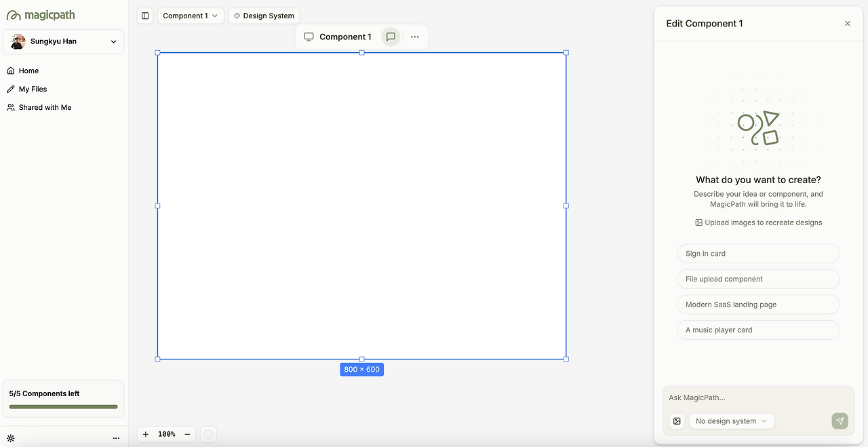Open the Sungkyu Han account dropdown
The height and width of the screenshot is (447, 868).
pyautogui.click(x=64, y=41)
